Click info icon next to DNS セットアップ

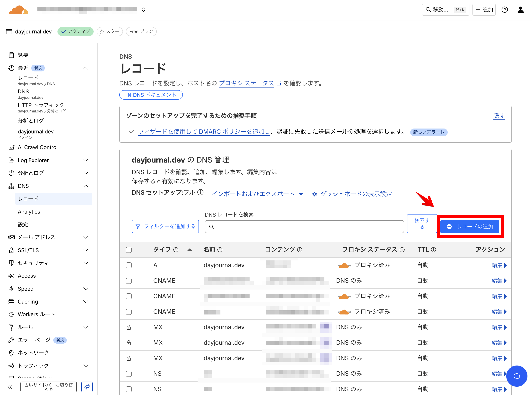(x=200, y=192)
